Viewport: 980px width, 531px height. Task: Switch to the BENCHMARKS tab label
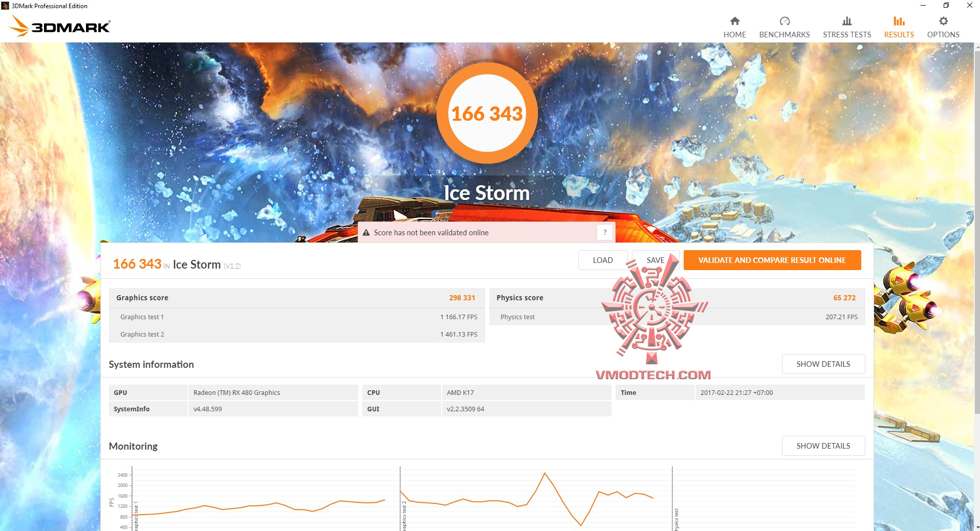[x=785, y=35]
